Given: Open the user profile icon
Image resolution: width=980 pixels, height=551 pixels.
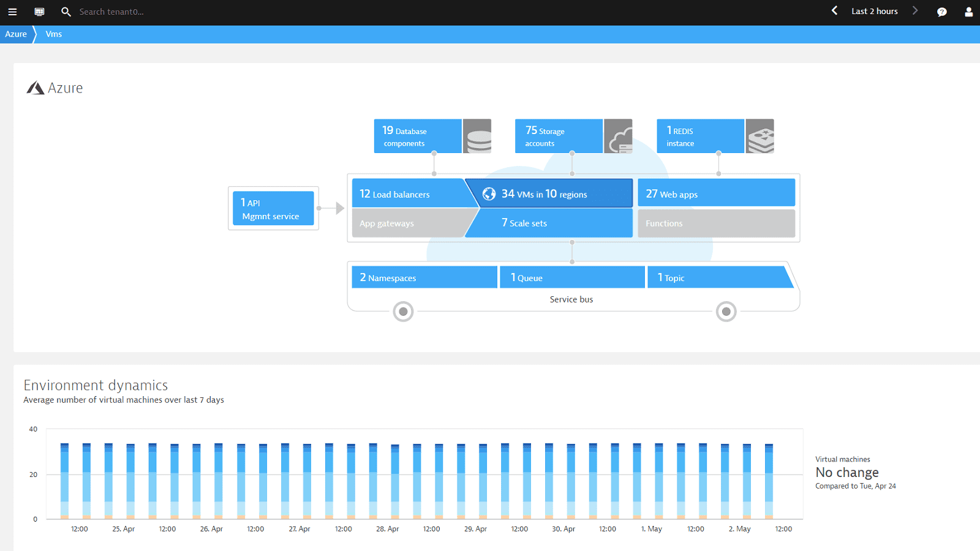Looking at the screenshot, I should click(968, 12).
